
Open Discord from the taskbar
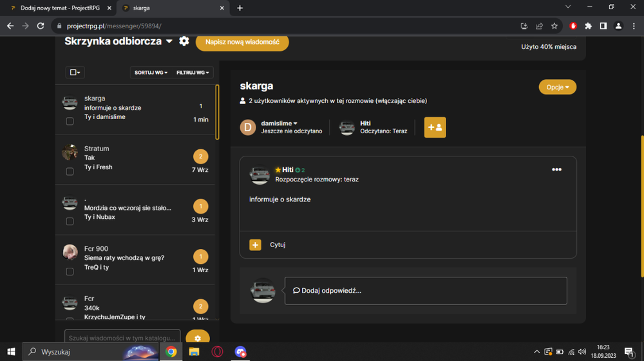click(240, 351)
